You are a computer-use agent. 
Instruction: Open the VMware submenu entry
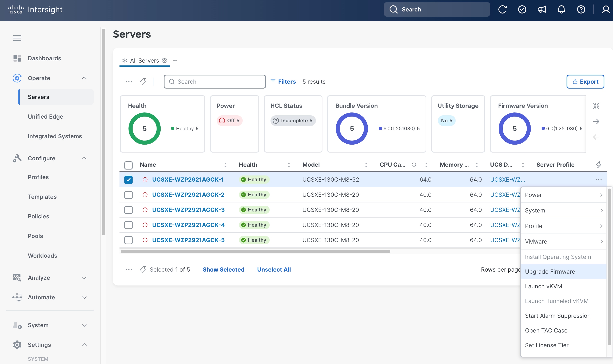[x=564, y=242]
